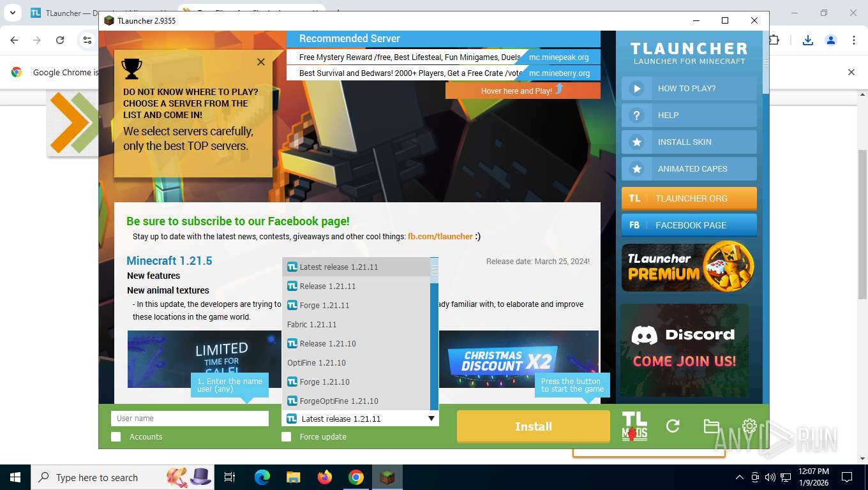This screenshot has width=868, height=490.
Task: Click the taskbar search box
Action: coord(122,477)
